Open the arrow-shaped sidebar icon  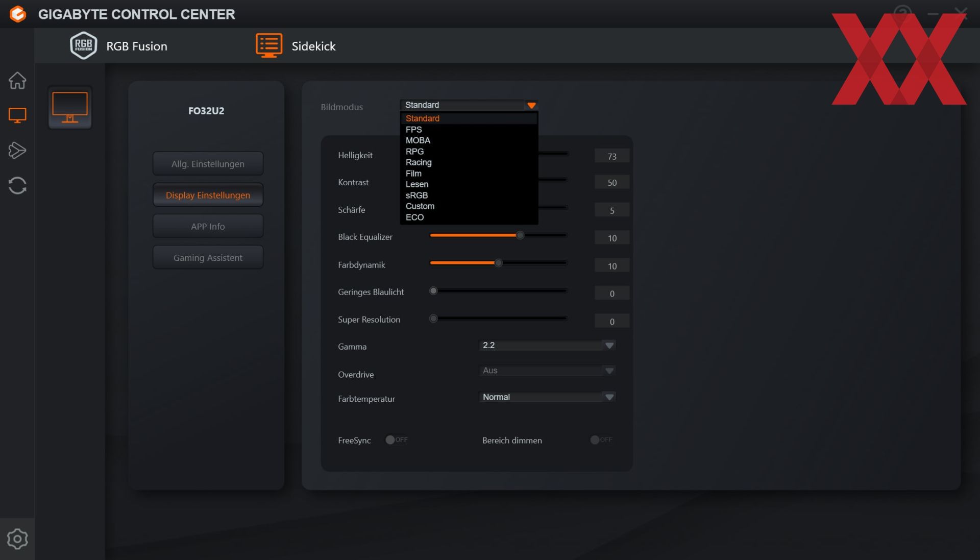click(17, 150)
